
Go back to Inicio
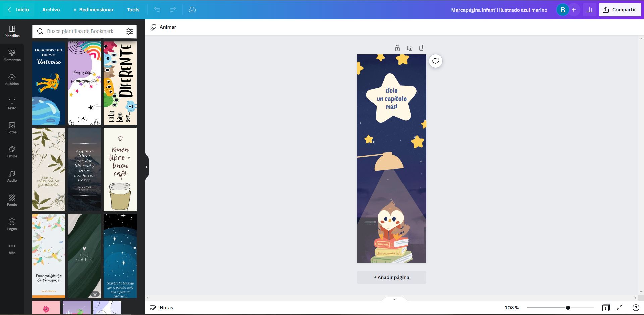tap(18, 10)
